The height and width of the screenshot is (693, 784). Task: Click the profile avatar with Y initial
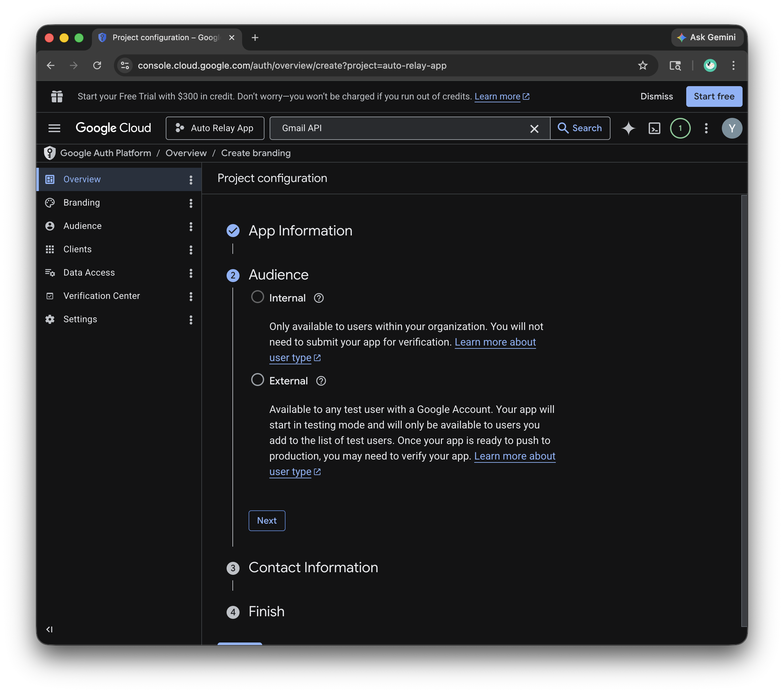pyautogui.click(x=732, y=128)
